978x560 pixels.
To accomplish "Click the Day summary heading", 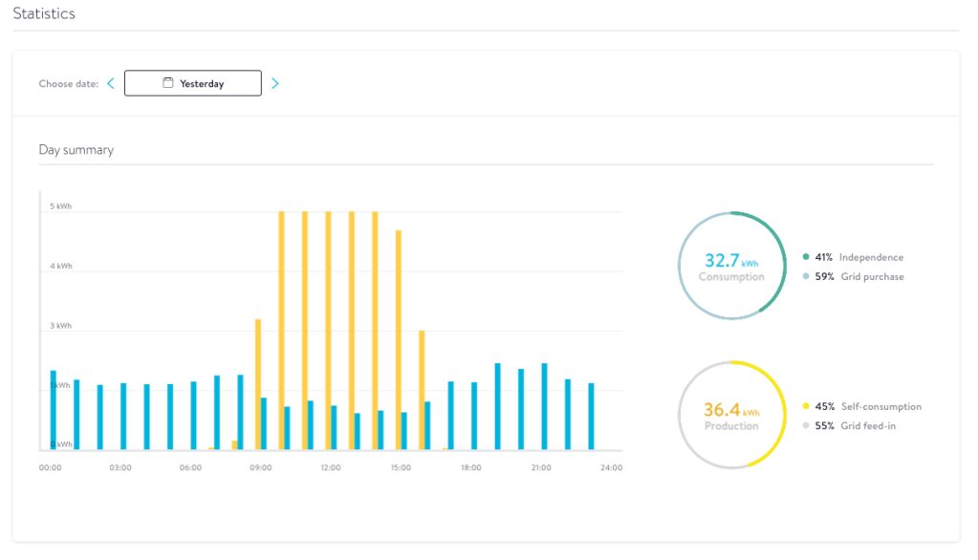I will point(76,150).
